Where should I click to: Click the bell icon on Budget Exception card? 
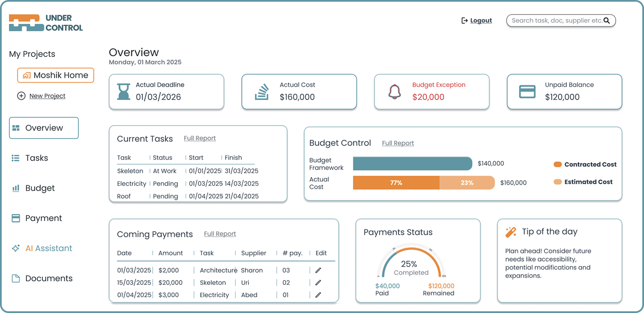[394, 92]
